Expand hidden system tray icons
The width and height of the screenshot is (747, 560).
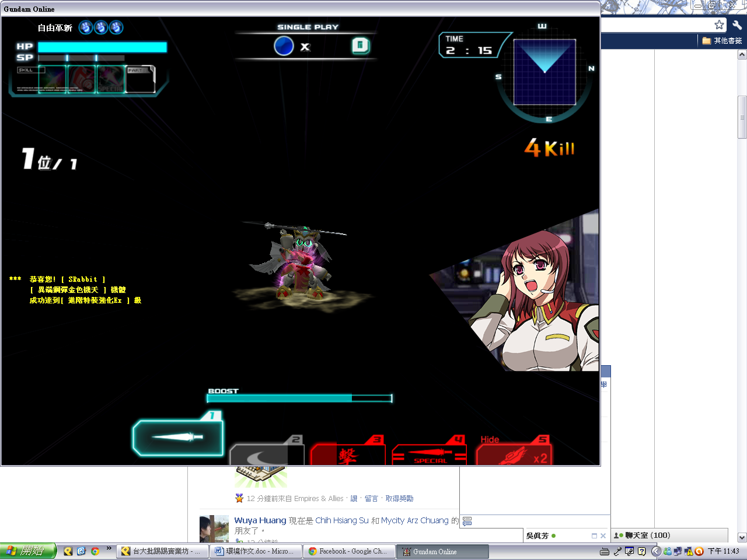coord(655,551)
